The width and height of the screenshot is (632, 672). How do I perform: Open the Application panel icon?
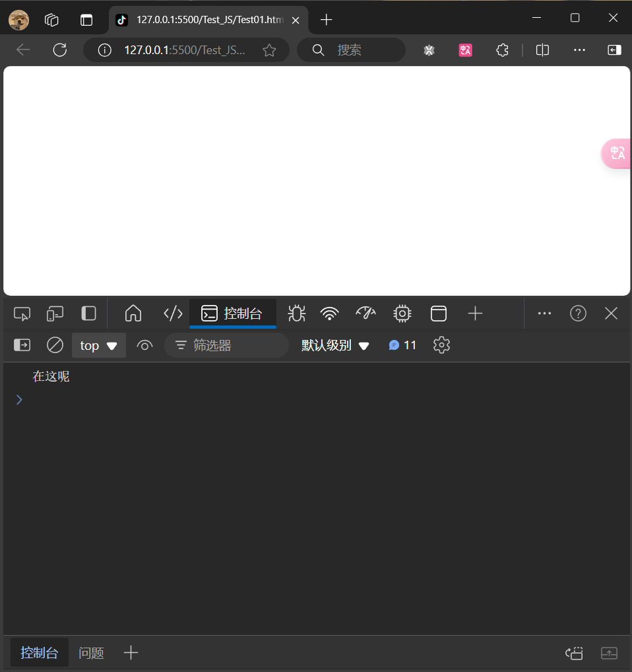coord(438,314)
